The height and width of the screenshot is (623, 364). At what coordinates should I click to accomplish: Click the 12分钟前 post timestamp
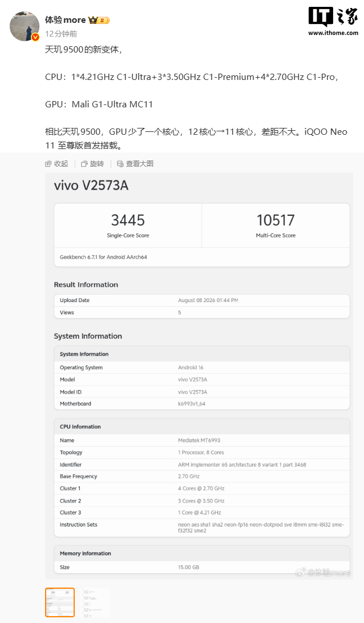[x=60, y=34]
